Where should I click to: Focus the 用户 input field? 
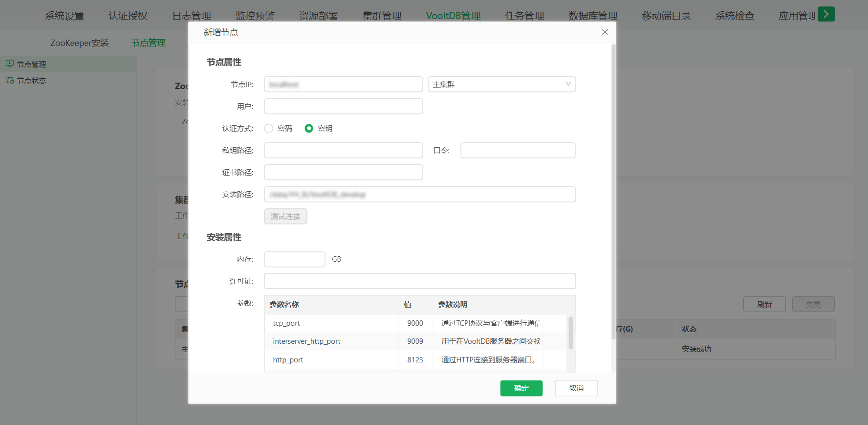pos(344,106)
